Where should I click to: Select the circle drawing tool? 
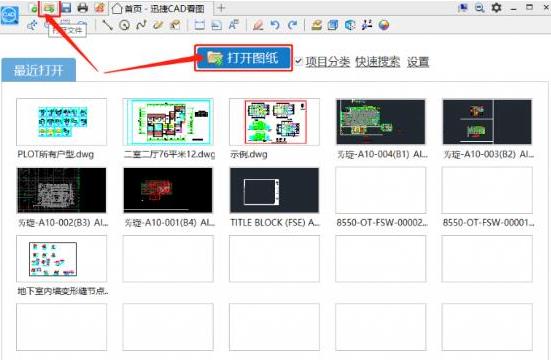pyautogui.click(x=124, y=25)
